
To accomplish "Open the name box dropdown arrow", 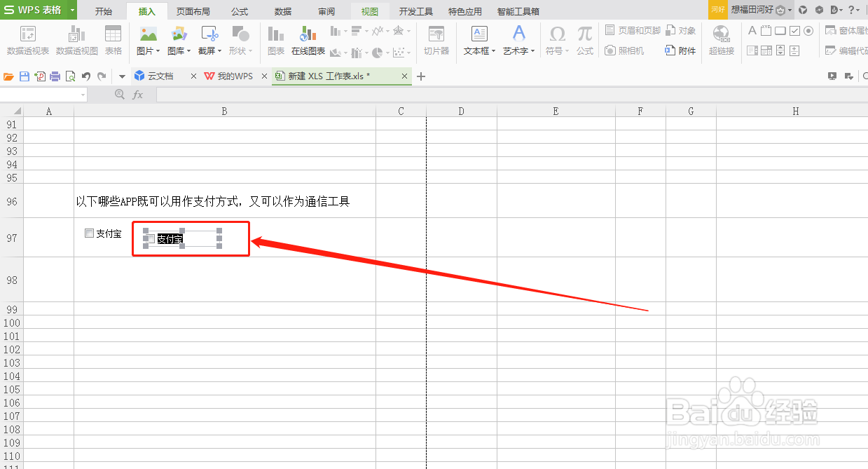I will point(83,95).
